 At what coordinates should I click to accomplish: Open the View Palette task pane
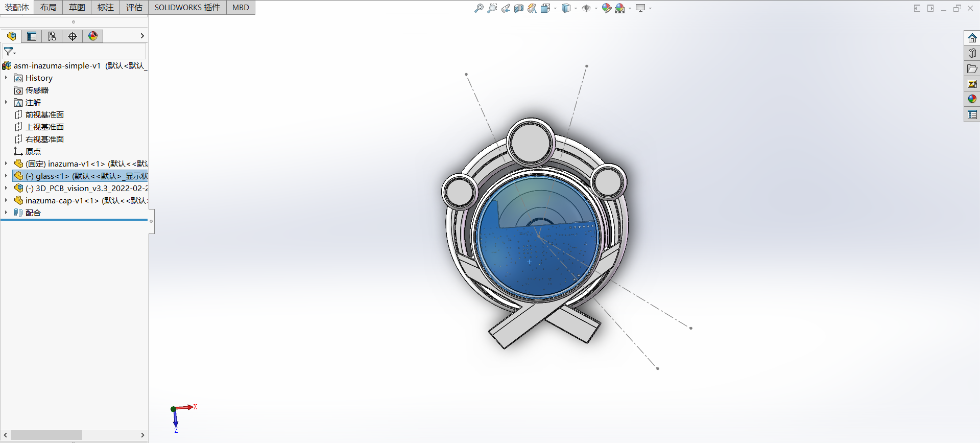tap(972, 84)
